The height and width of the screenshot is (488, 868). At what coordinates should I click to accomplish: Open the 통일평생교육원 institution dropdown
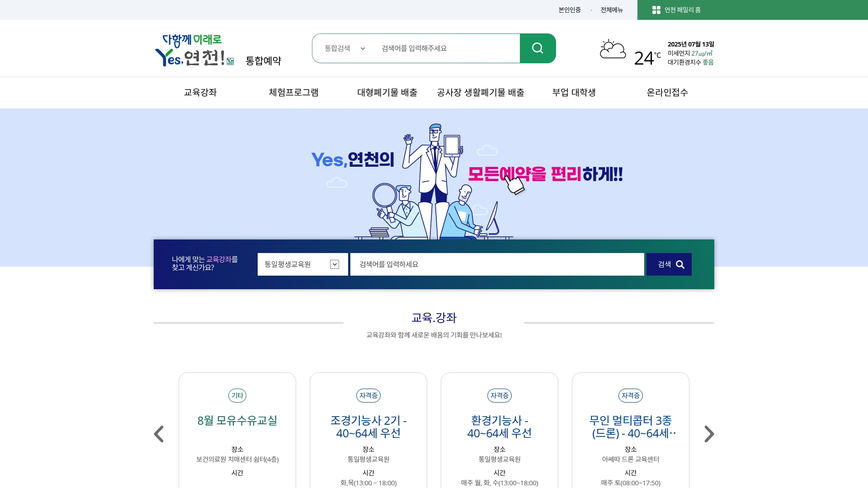tap(303, 264)
